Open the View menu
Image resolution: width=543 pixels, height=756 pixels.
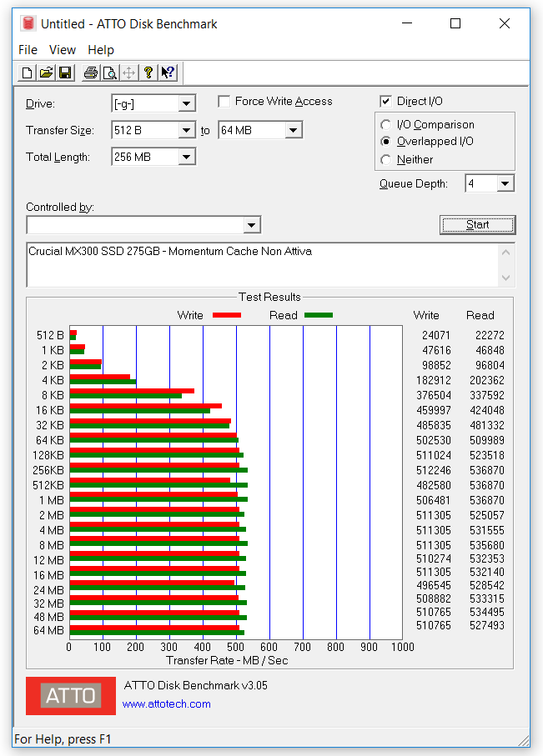coord(63,50)
